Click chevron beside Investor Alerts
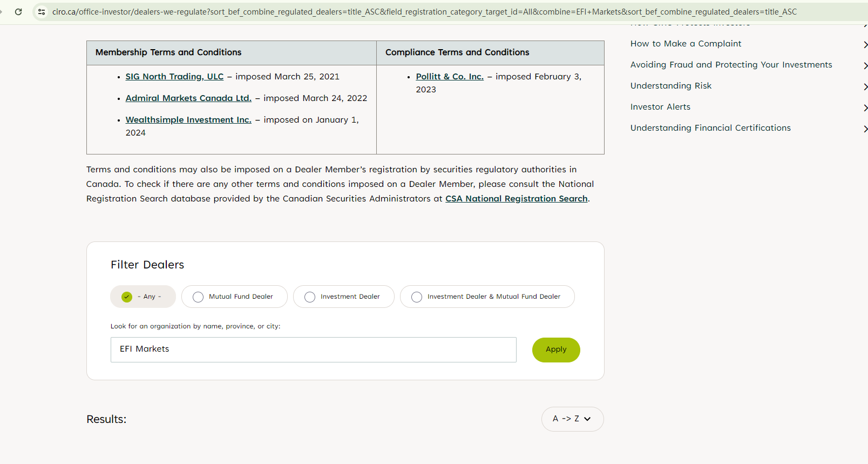This screenshot has width=868, height=464. (x=865, y=107)
